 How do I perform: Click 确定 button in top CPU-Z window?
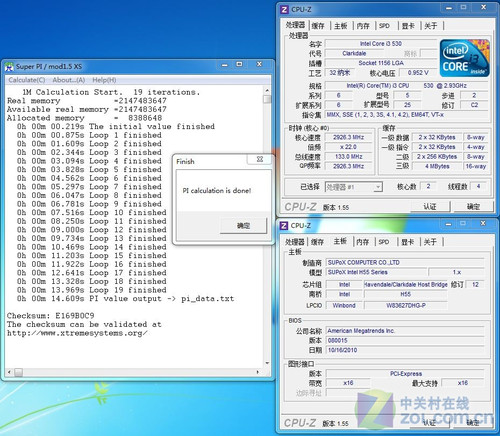pos(473,207)
